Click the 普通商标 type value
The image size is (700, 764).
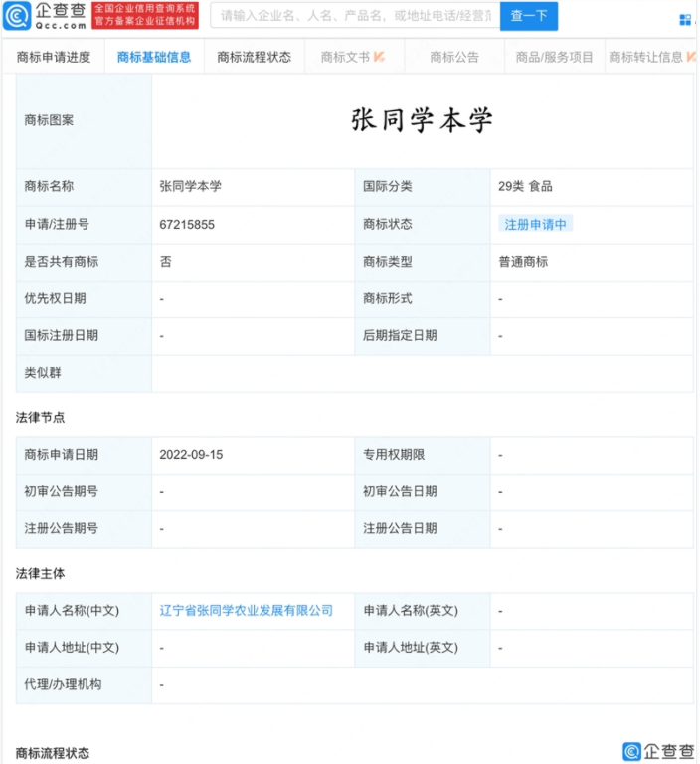(x=523, y=262)
